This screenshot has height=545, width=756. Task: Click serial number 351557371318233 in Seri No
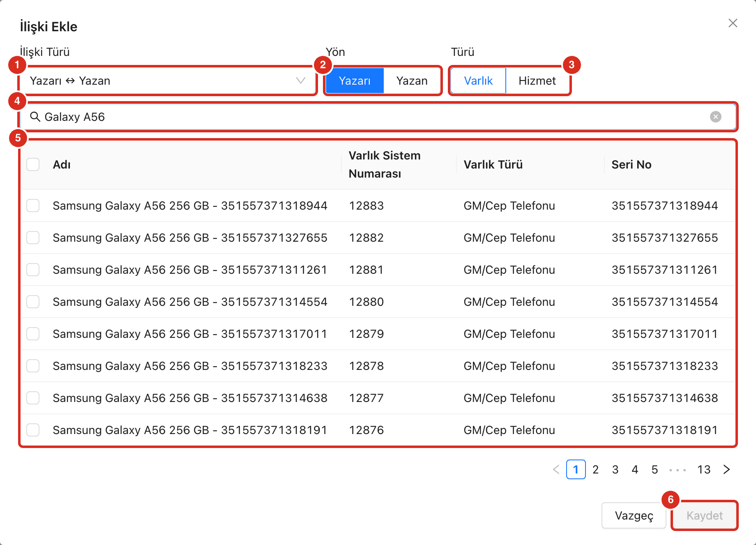pyautogui.click(x=664, y=366)
